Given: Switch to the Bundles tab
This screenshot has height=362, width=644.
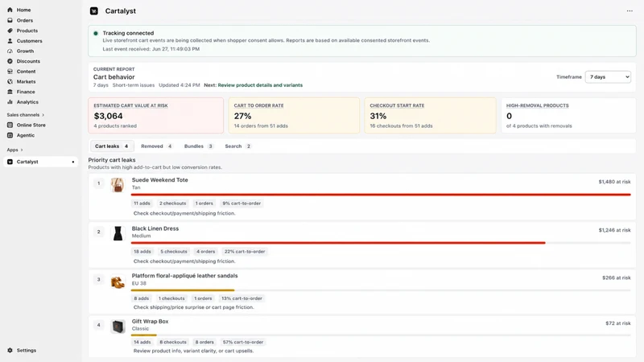Looking at the screenshot, I should pos(198,146).
